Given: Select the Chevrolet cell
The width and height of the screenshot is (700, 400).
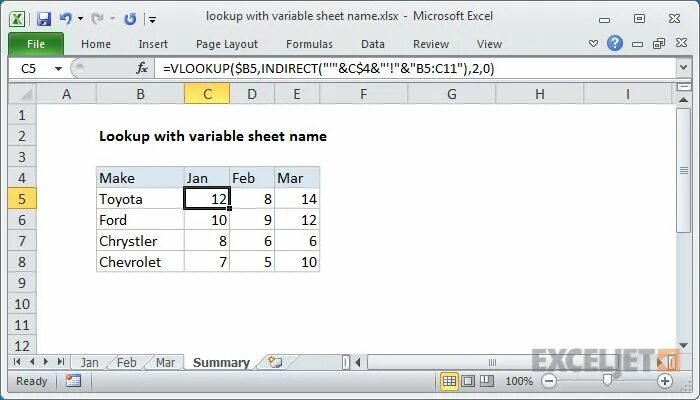Looking at the screenshot, I should pos(140,262).
